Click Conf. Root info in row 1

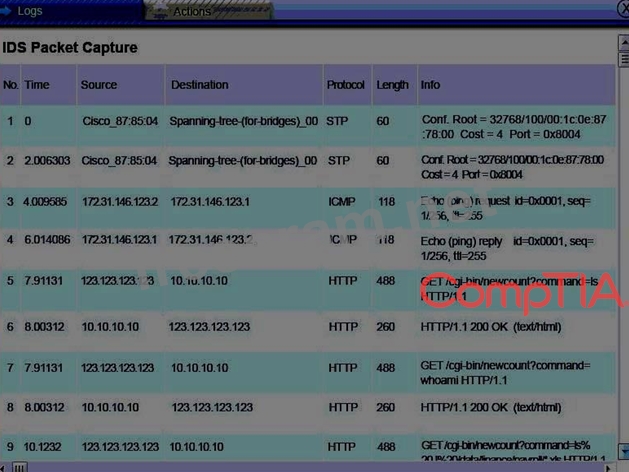tap(513, 127)
